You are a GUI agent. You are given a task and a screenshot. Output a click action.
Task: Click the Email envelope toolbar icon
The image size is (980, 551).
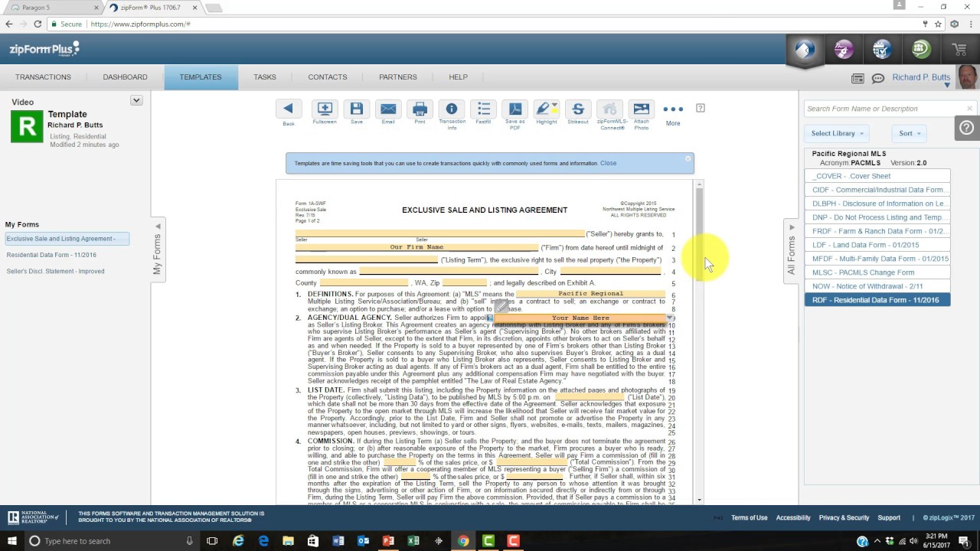click(388, 109)
